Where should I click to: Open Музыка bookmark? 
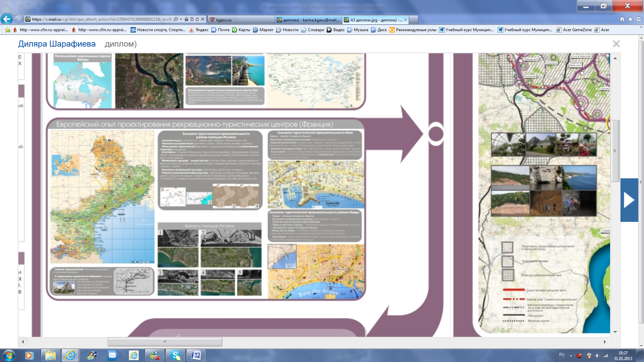click(358, 30)
